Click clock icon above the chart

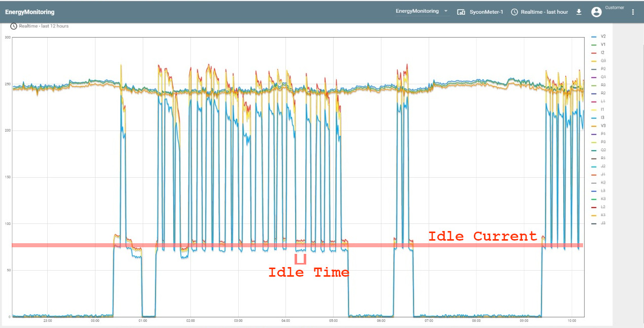pyautogui.click(x=14, y=26)
